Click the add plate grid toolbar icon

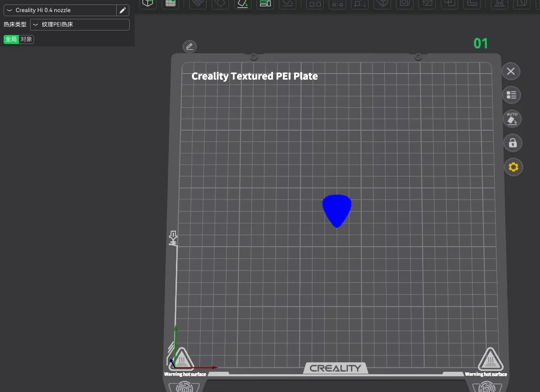[x=171, y=3]
